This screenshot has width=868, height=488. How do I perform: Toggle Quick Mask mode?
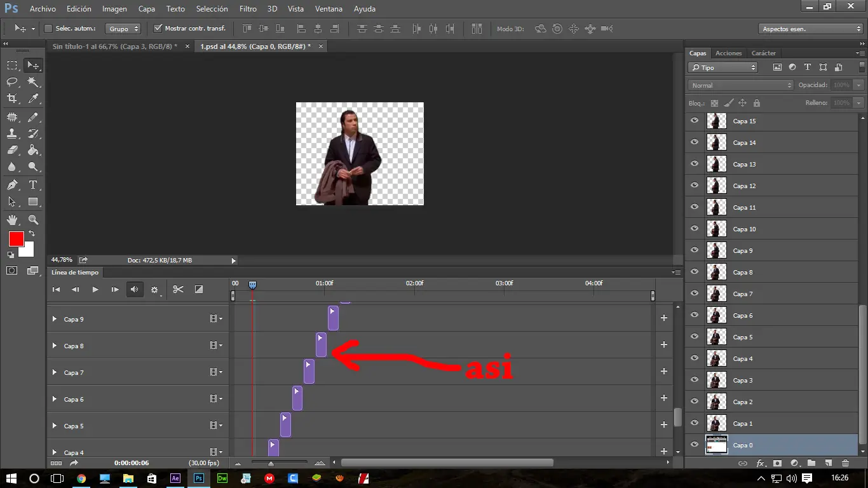point(11,271)
